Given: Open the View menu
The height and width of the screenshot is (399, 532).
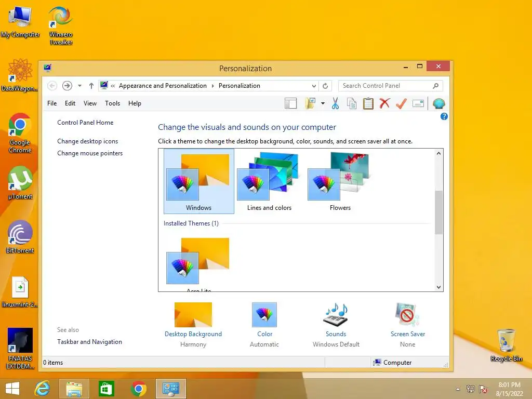Looking at the screenshot, I should coord(90,103).
